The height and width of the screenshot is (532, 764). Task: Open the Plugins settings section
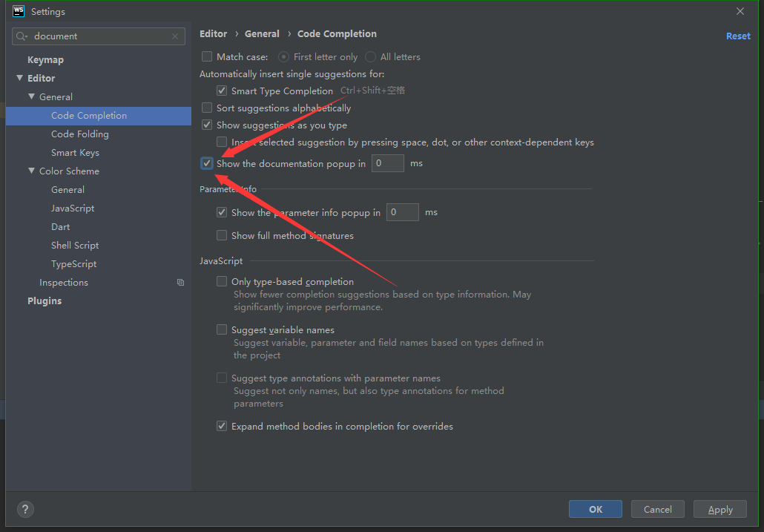click(x=45, y=301)
